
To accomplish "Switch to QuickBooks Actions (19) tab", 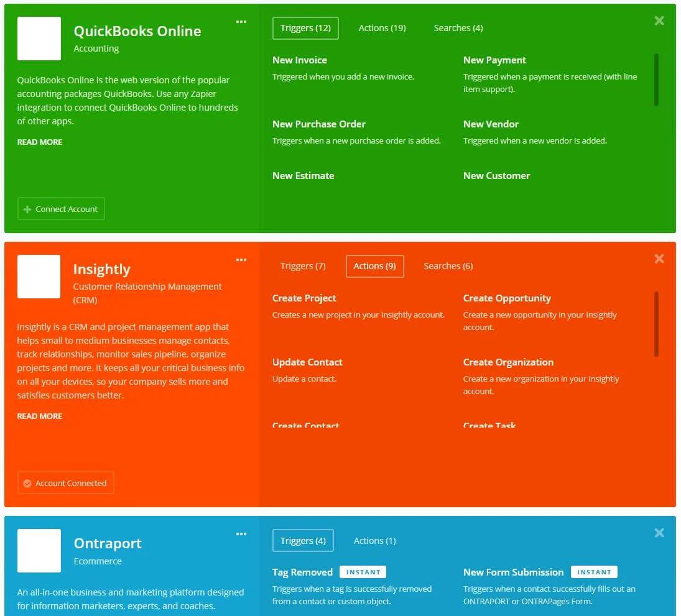I will pos(382,28).
